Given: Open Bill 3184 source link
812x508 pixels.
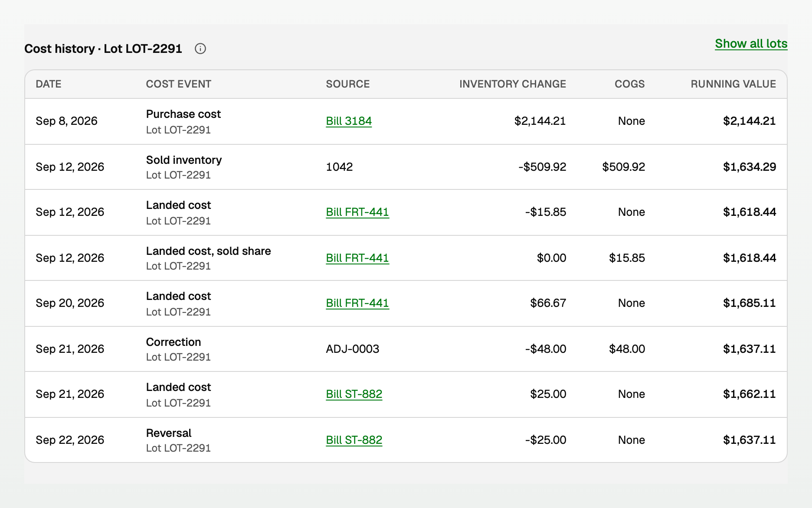Looking at the screenshot, I should [349, 121].
